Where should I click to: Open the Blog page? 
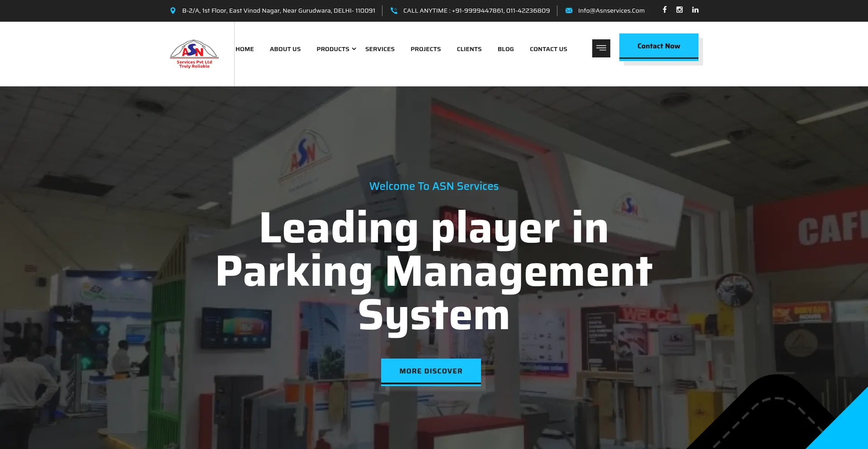(506, 49)
